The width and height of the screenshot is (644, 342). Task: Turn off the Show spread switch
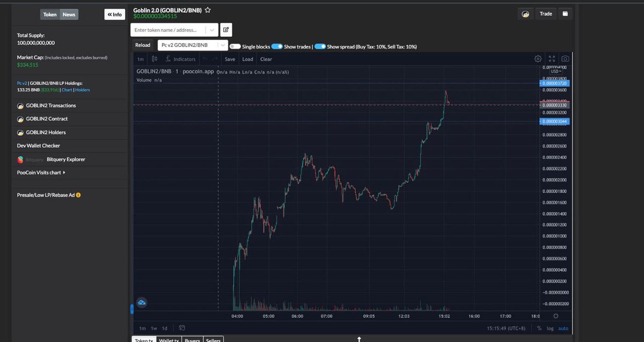(x=320, y=47)
